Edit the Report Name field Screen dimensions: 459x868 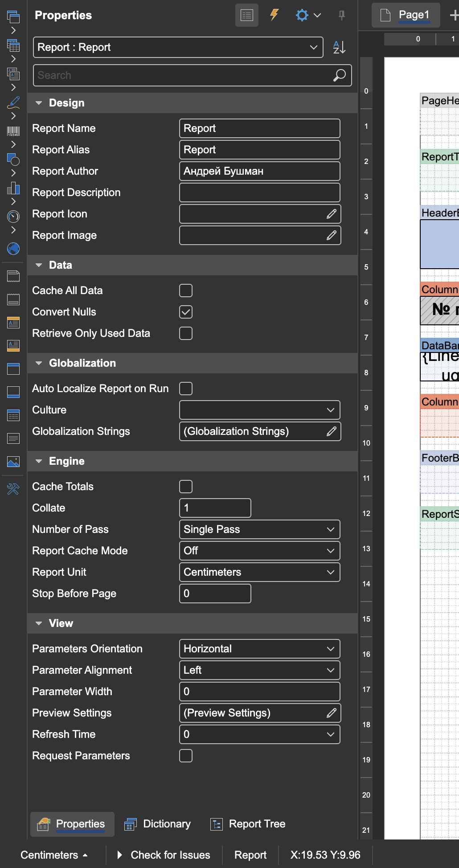[260, 128]
